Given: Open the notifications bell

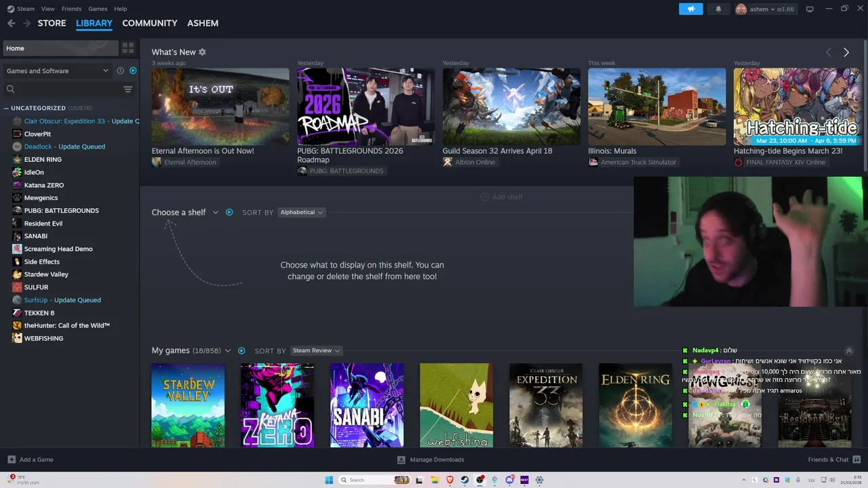Looking at the screenshot, I should click(718, 9).
